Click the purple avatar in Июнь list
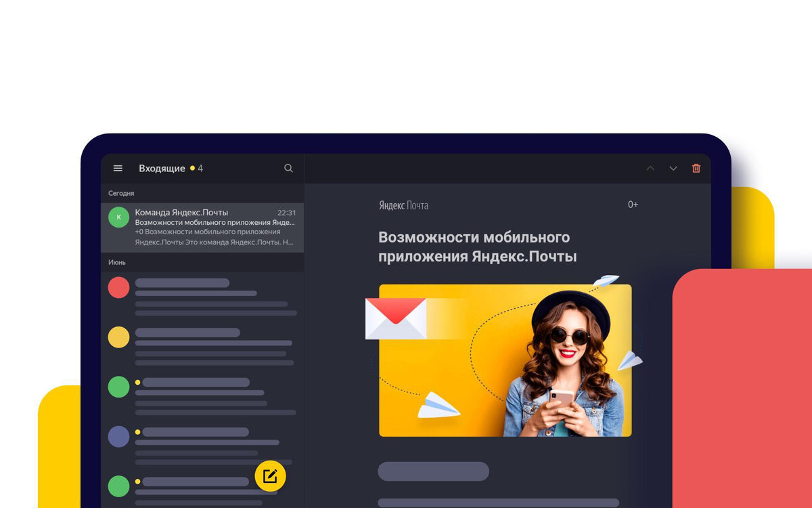This screenshot has width=812, height=508. pyautogui.click(x=118, y=436)
